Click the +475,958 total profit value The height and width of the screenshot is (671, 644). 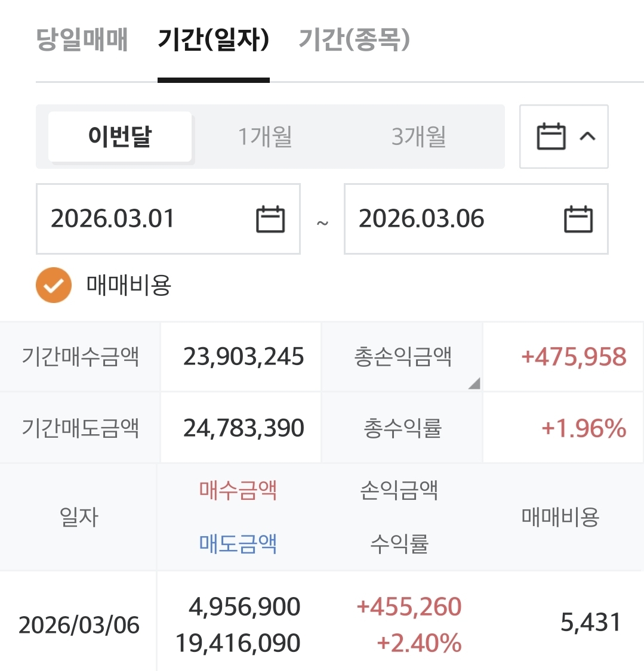pyautogui.click(x=574, y=357)
